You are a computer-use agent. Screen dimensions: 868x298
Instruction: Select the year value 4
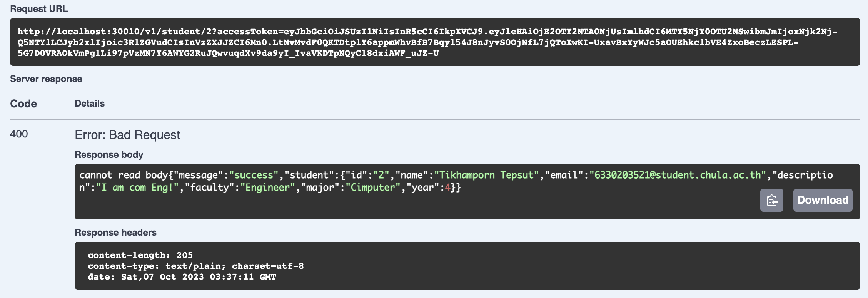point(448,188)
